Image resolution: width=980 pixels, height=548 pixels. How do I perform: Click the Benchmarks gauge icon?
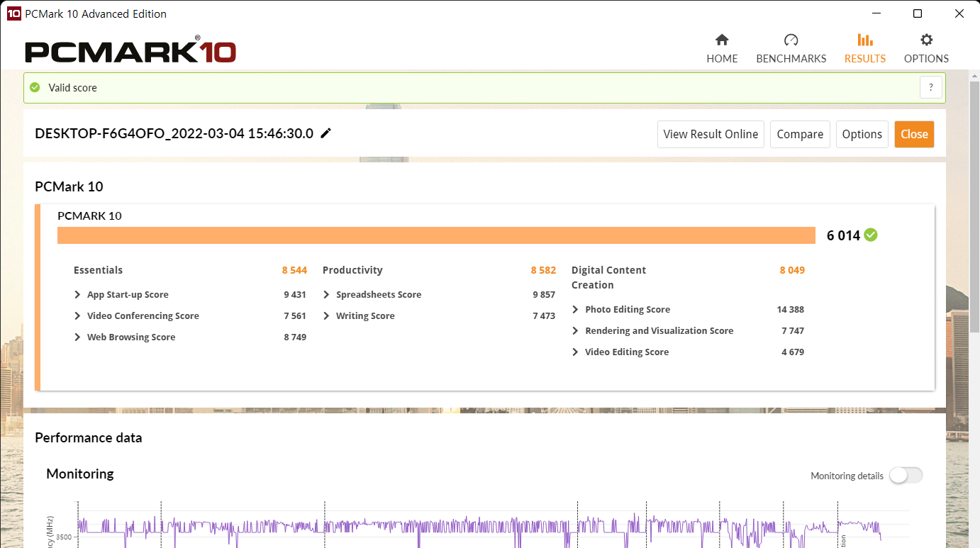(x=791, y=40)
